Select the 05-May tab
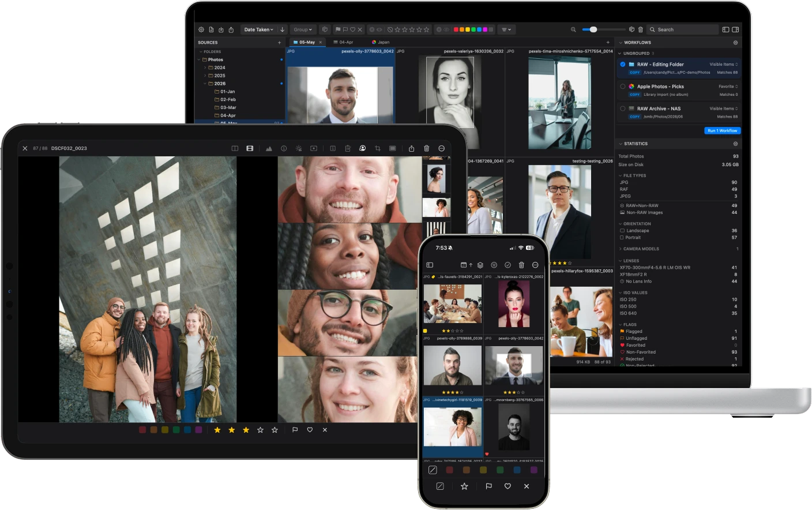812x510 pixels. point(307,42)
